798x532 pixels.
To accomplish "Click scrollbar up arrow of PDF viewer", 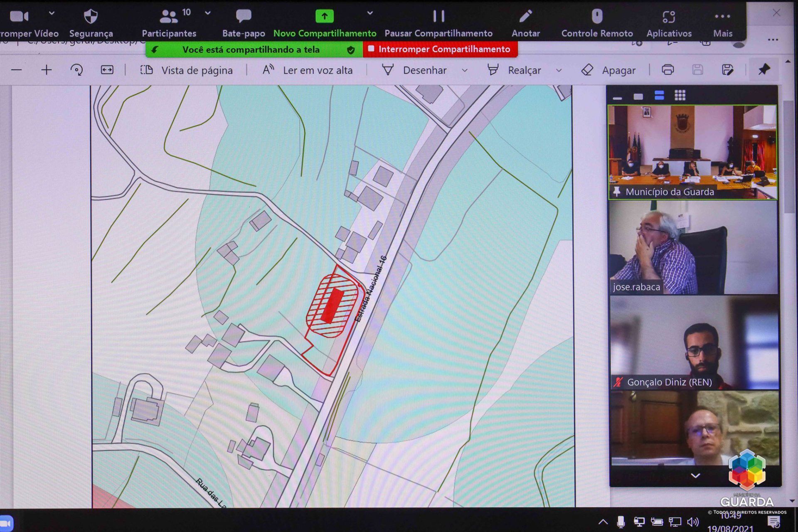I will point(788,62).
